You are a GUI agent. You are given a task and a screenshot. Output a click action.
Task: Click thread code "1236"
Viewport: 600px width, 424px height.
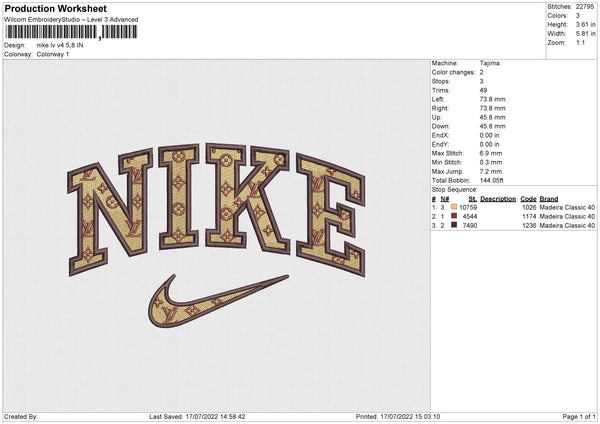tap(529, 226)
